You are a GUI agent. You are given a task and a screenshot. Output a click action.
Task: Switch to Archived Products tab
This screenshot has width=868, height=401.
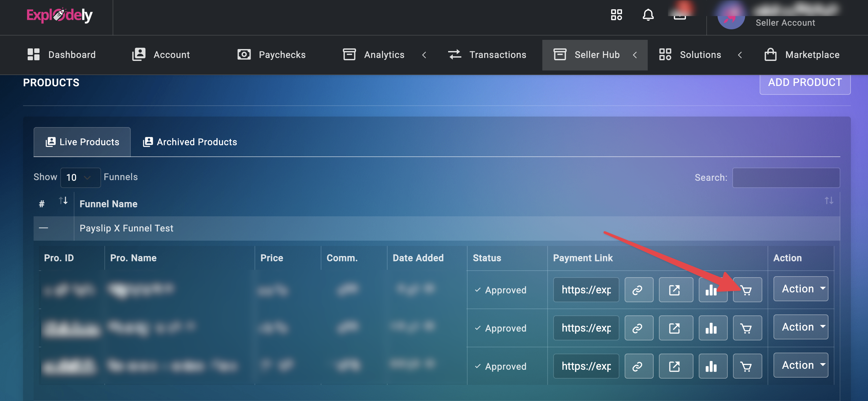[x=190, y=142]
